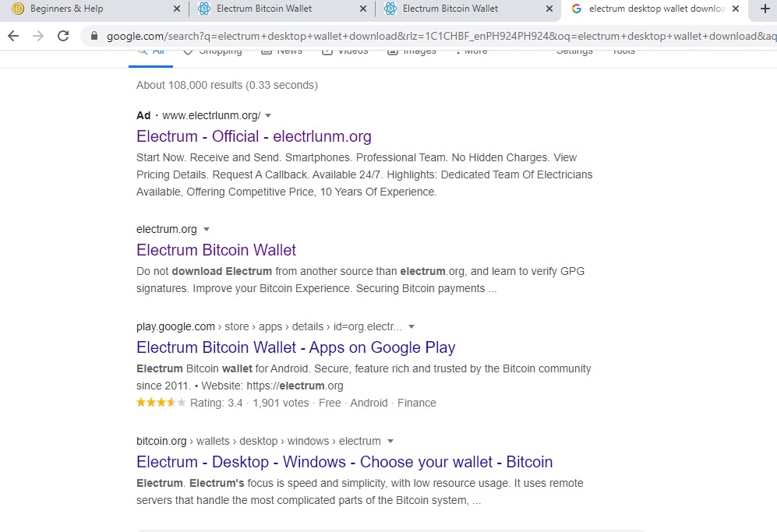777x532 pixels.
Task: Reload the Google search page
Action: pyautogui.click(x=63, y=36)
